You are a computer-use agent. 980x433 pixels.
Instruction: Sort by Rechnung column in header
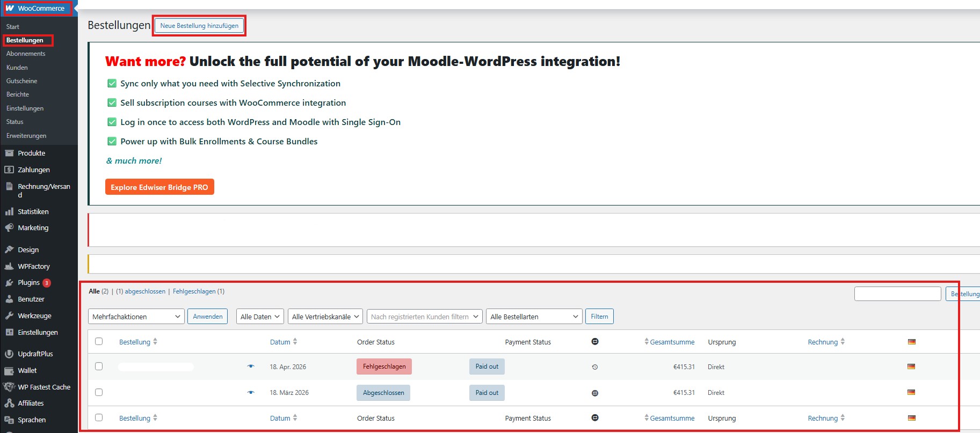coord(826,342)
